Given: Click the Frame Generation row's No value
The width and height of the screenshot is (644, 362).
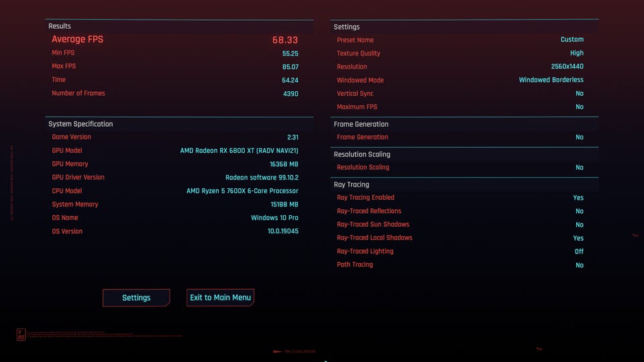Looking at the screenshot, I should (x=579, y=137).
